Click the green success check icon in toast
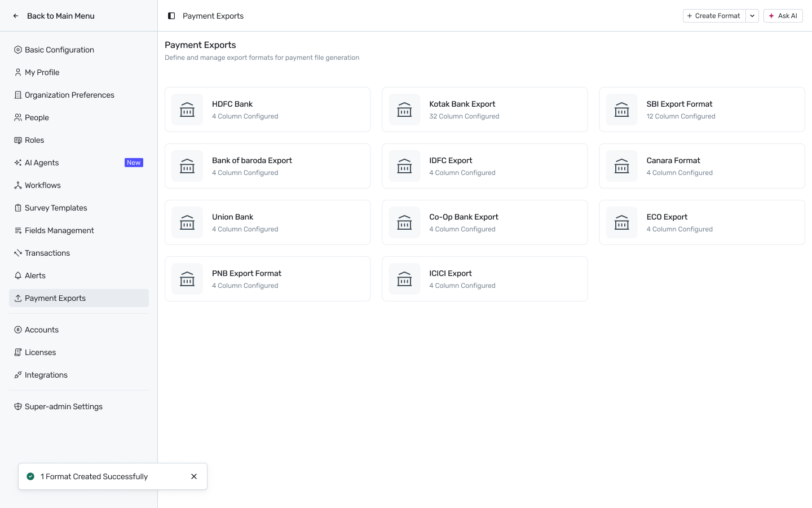812x508 pixels. (30, 476)
